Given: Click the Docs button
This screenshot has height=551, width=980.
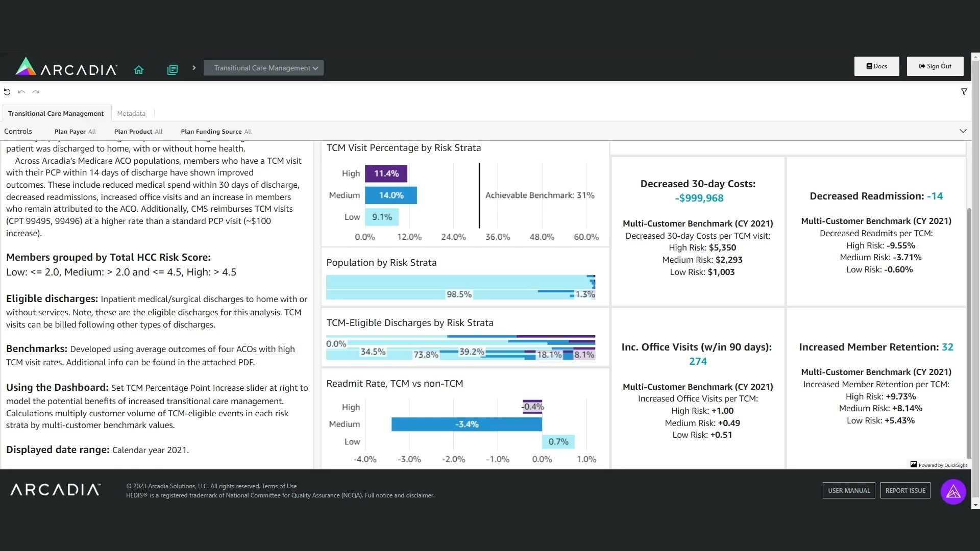Looking at the screenshot, I should [x=876, y=66].
